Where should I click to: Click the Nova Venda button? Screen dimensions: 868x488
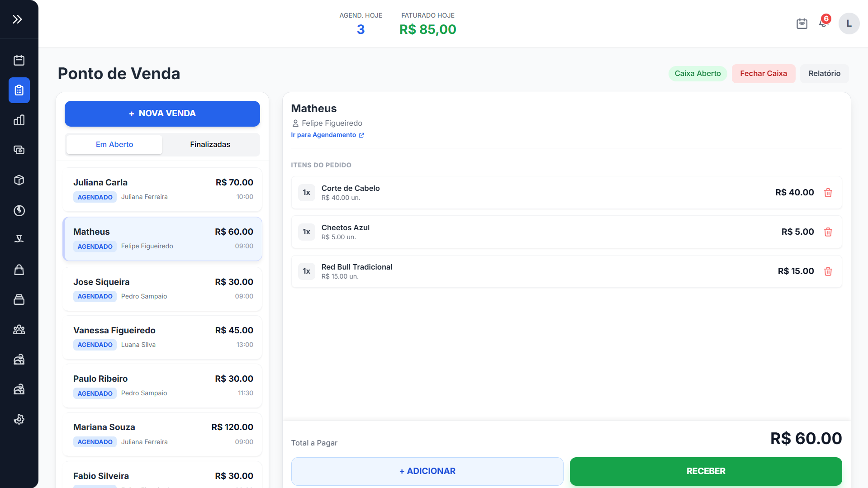162,114
